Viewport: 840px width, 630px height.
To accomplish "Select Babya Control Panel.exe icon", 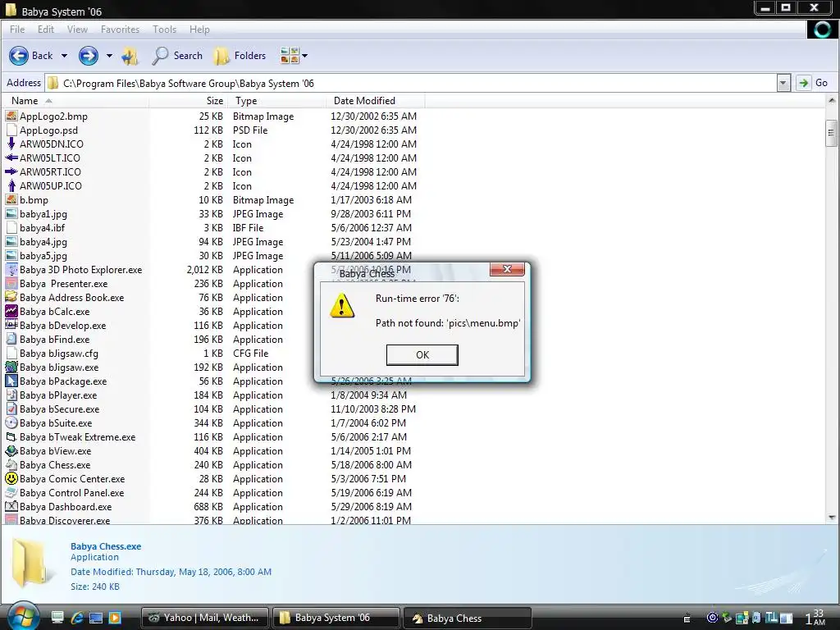I will tap(11, 492).
